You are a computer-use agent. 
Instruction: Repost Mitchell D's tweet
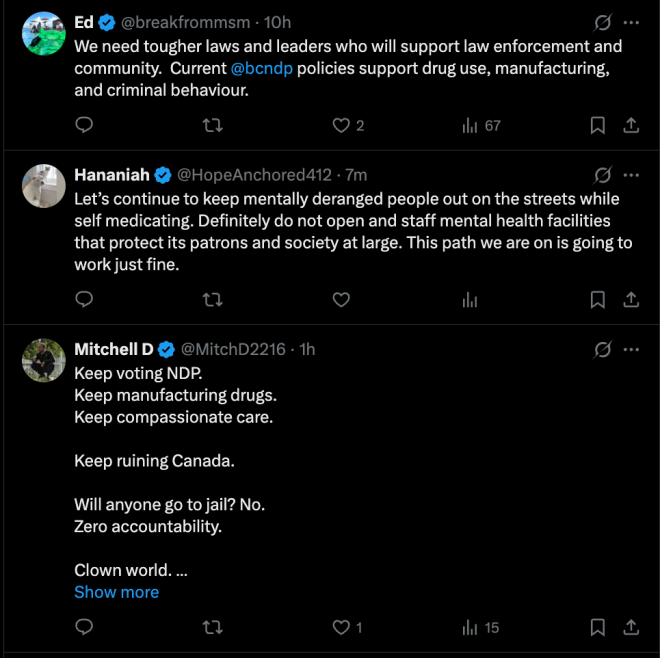pyautogui.click(x=213, y=627)
